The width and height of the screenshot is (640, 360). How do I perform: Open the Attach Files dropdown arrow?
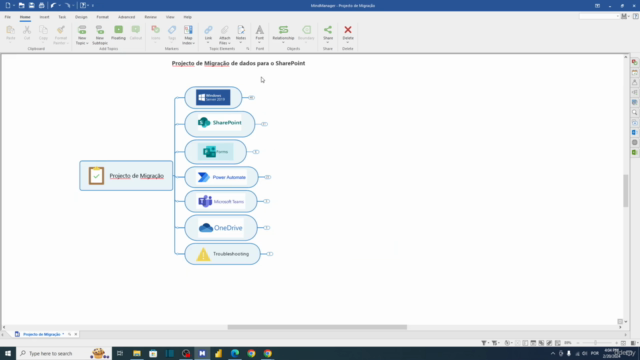click(x=229, y=43)
